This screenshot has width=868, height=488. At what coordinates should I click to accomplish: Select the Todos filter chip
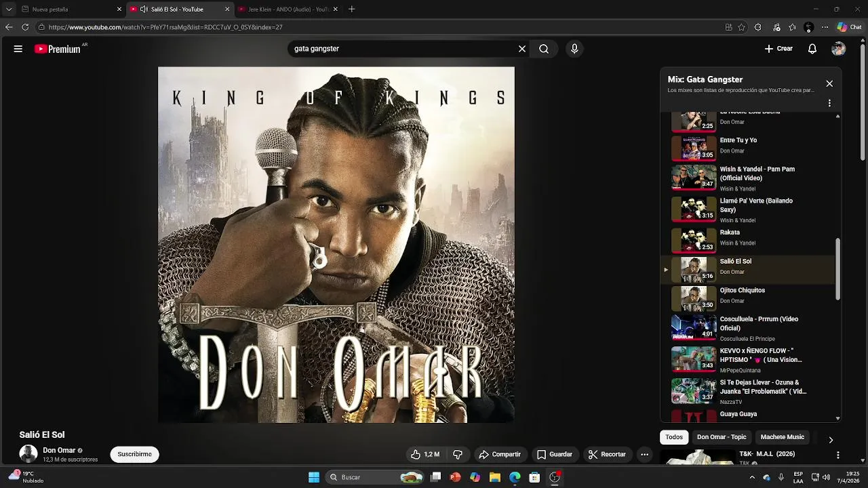tap(674, 437)
